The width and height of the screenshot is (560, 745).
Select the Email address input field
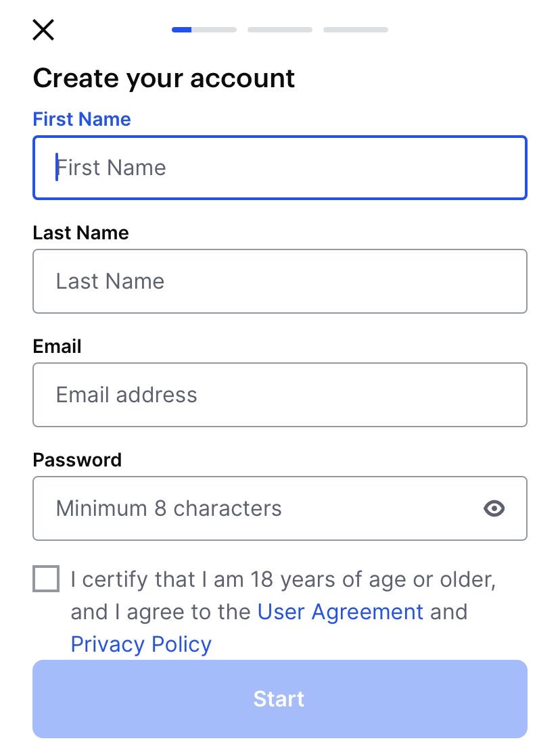coord(280,395)
